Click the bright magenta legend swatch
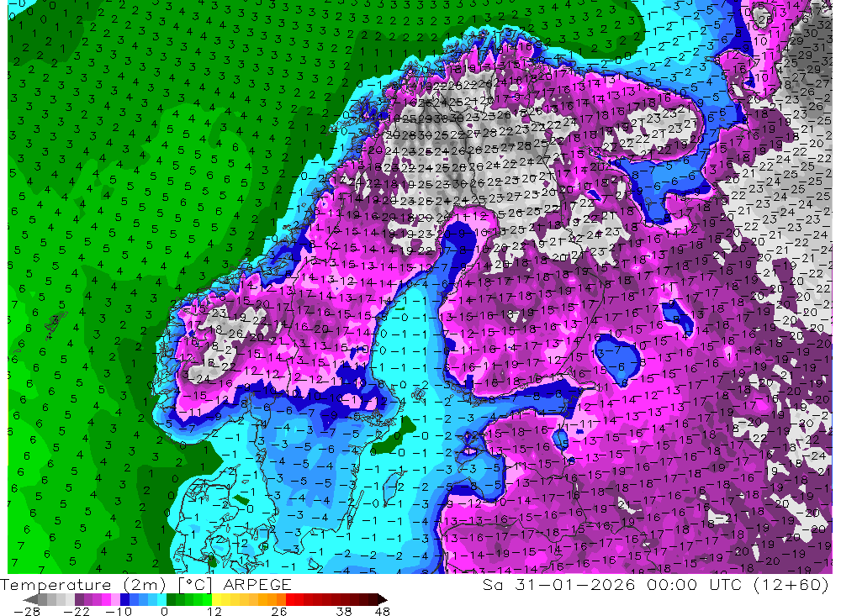841x616 pixels. (x=106, y=599)
